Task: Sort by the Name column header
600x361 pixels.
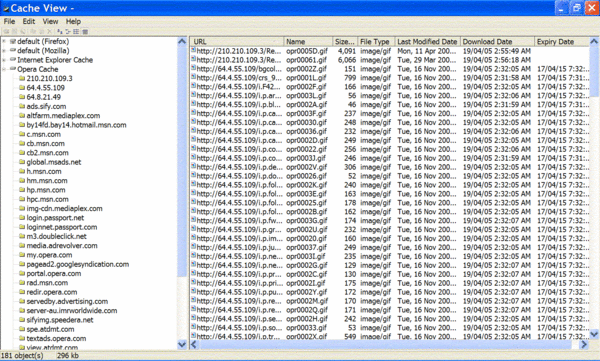Action: pyautogui.click(x=308, y=41)
